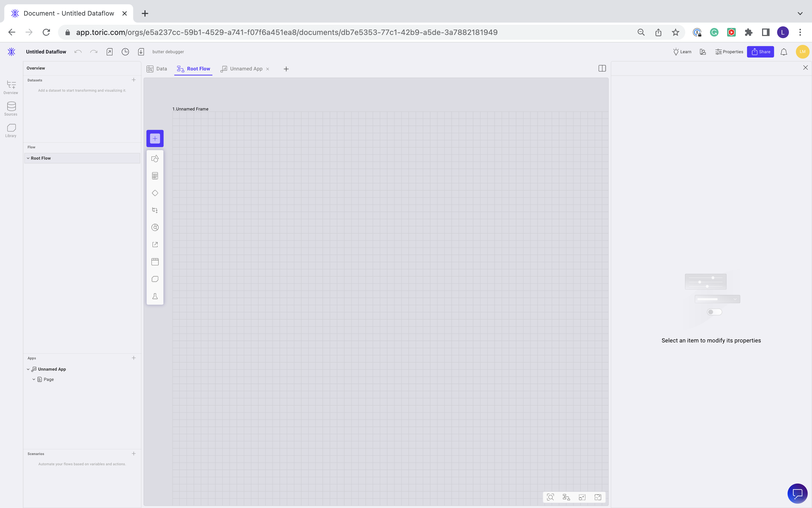812x508 pixels.
Task: Open Chrome three-dot menu
Action: coord(800,32)
